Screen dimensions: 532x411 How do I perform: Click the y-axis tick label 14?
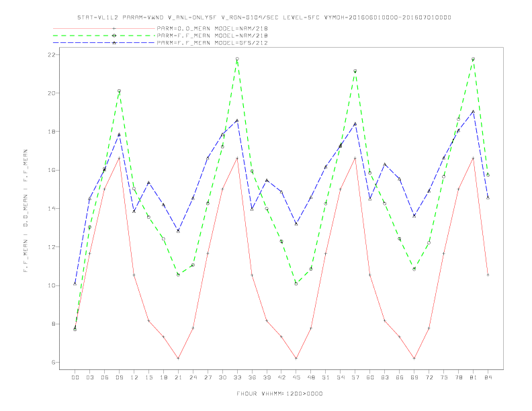pos(53,209)
